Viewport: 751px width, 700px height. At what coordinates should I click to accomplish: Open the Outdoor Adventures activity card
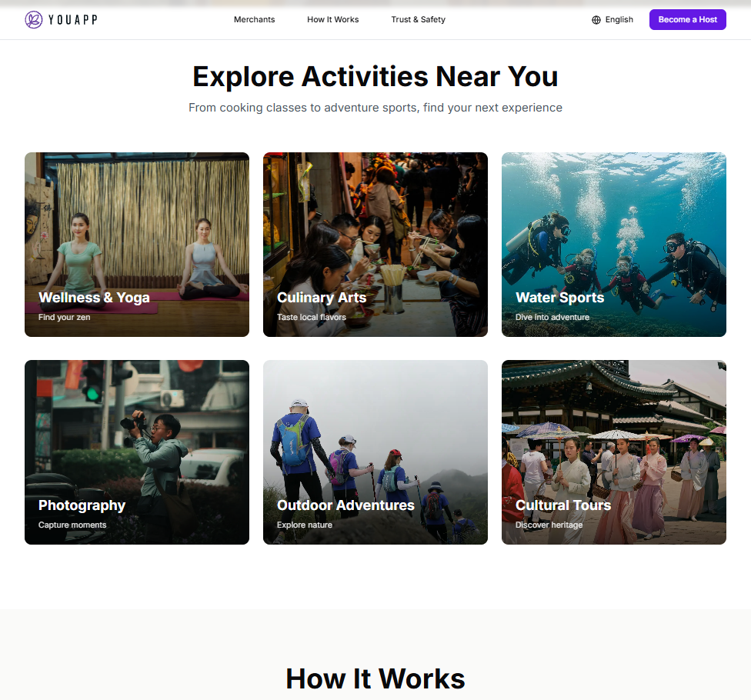click(x=375, y=452)
